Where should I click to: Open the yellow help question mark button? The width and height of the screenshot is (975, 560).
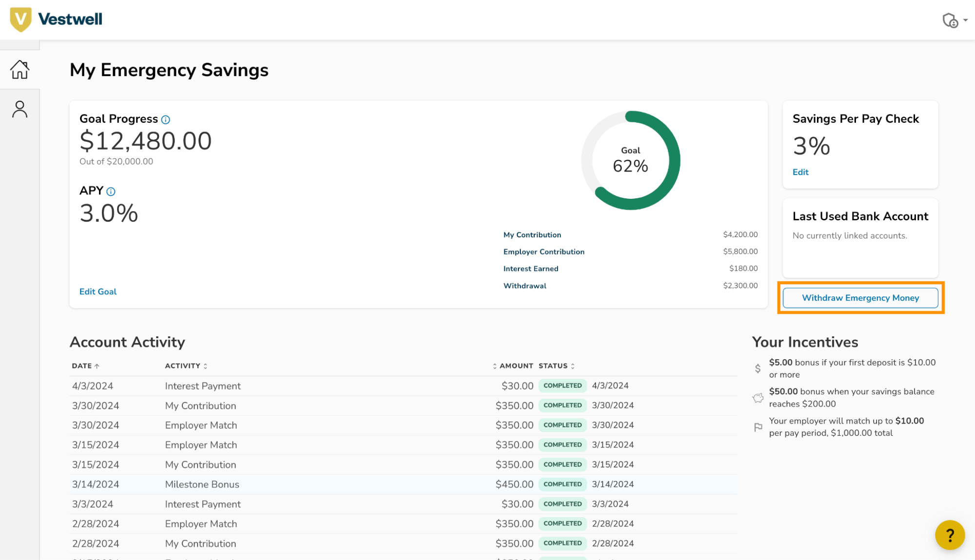pyautogui.click(x=950, y=535)
